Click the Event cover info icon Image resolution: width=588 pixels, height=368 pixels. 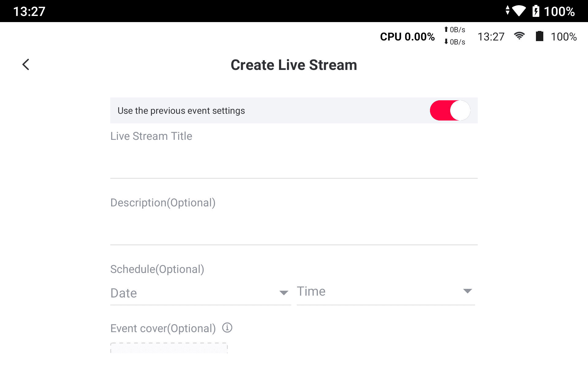[x=227, y=328]
